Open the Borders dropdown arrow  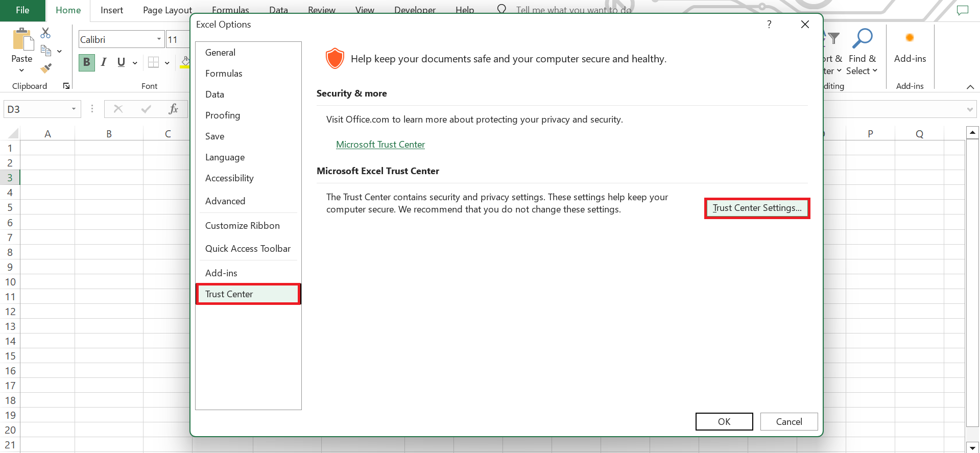pos(167,63)
